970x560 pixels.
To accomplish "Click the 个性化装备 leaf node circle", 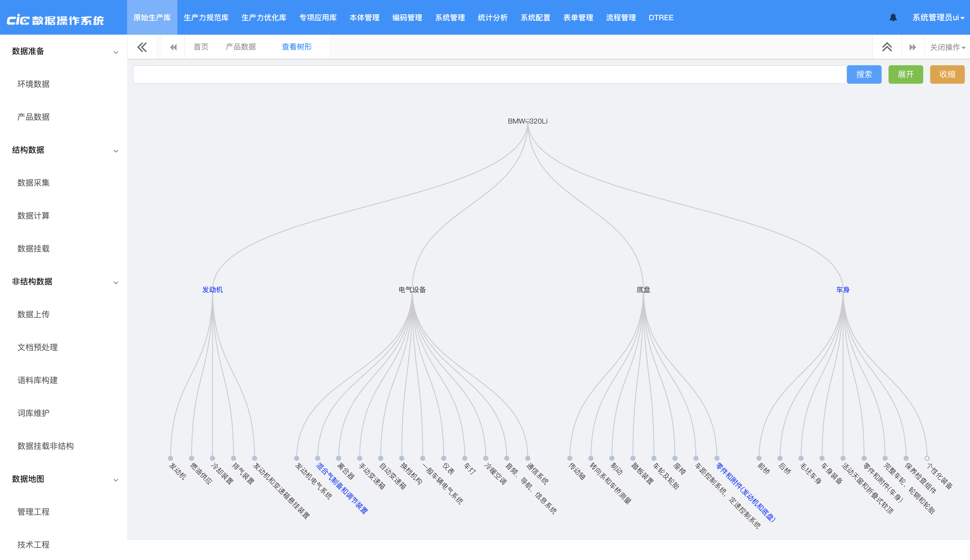I will [x=927, y=458].
